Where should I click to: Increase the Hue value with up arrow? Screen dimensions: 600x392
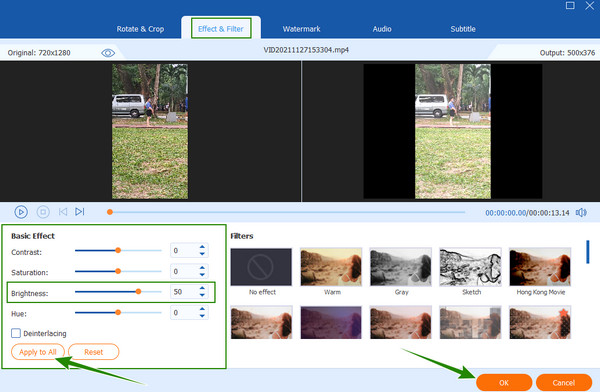tap(202, 309)
